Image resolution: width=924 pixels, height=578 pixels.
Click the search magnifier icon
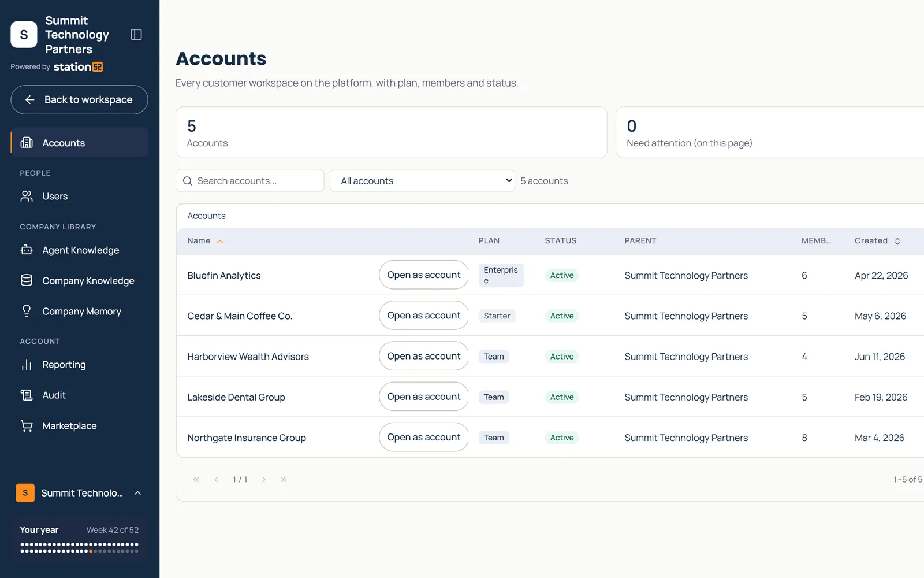188,181
